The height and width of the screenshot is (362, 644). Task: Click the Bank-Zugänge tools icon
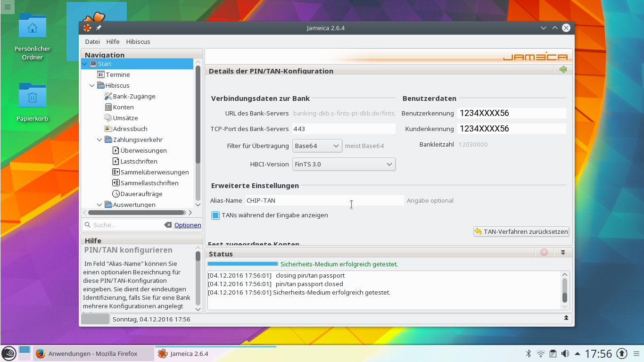(x=108, y=96)
